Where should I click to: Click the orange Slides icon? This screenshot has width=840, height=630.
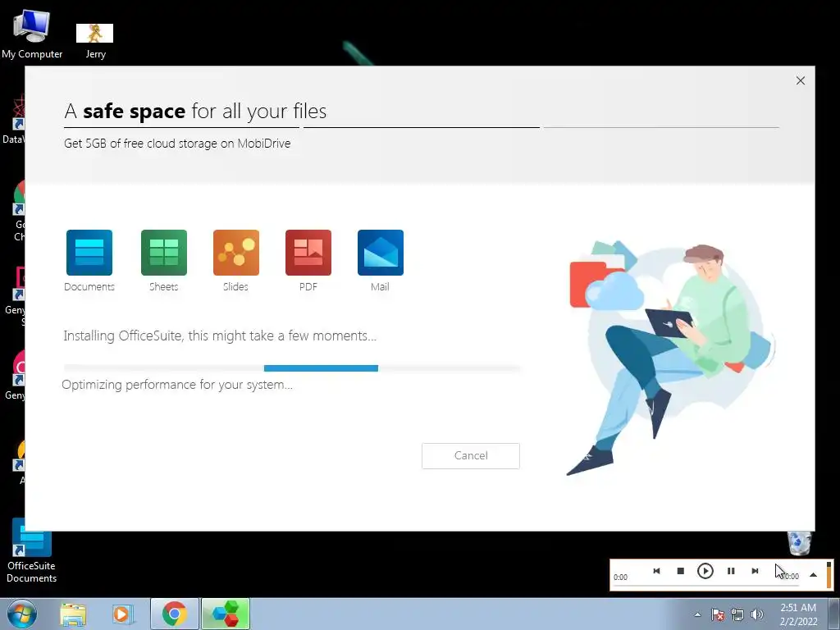[235, 253]
